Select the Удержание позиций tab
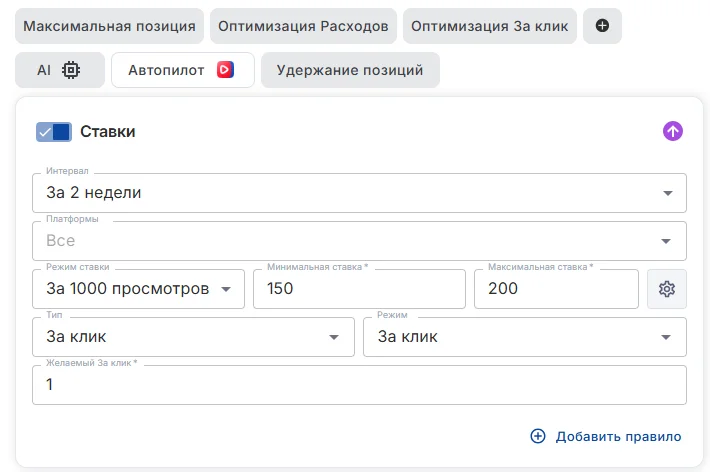Image resolution: width=710 pixels, height=472 pixels. point(350,70)
